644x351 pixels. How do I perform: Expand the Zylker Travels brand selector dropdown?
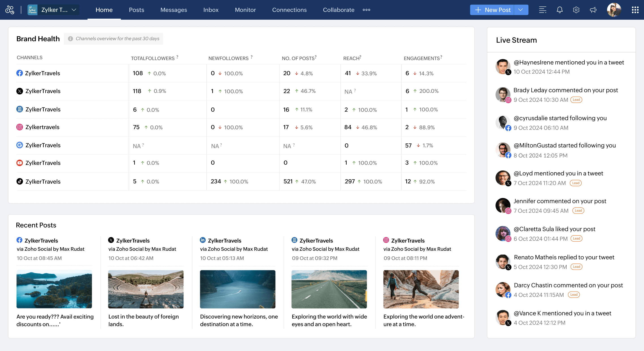point(74,10)
